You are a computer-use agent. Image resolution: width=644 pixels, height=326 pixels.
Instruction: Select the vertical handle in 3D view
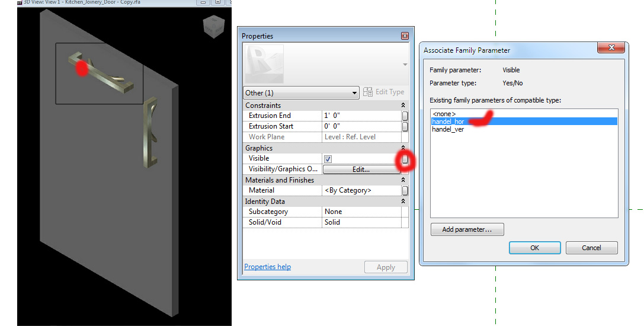pyautogui.click(x=150, y=132)
